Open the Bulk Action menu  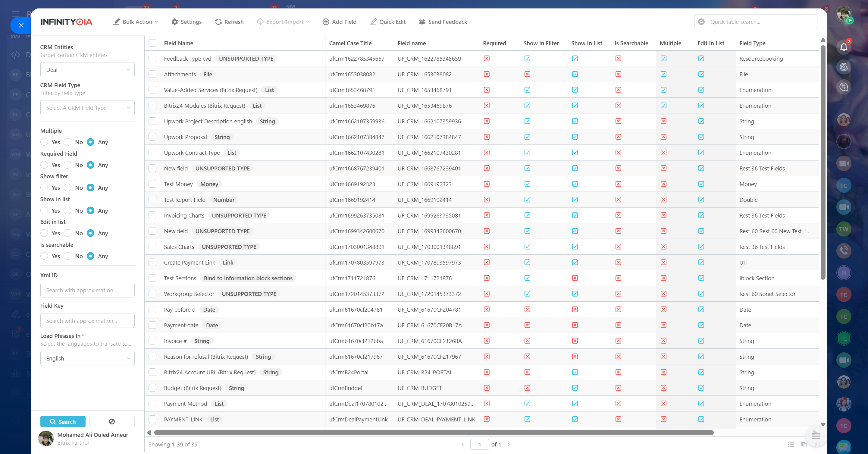(136, 22)
